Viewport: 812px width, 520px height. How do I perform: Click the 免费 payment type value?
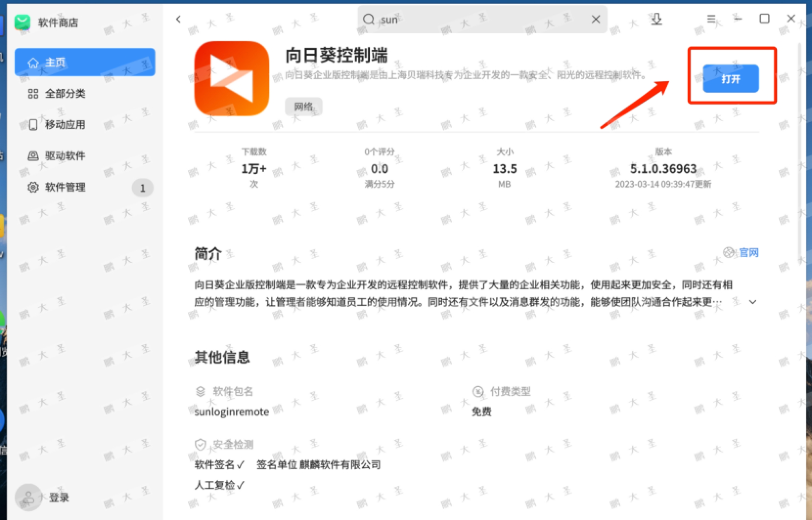[481, 412]
